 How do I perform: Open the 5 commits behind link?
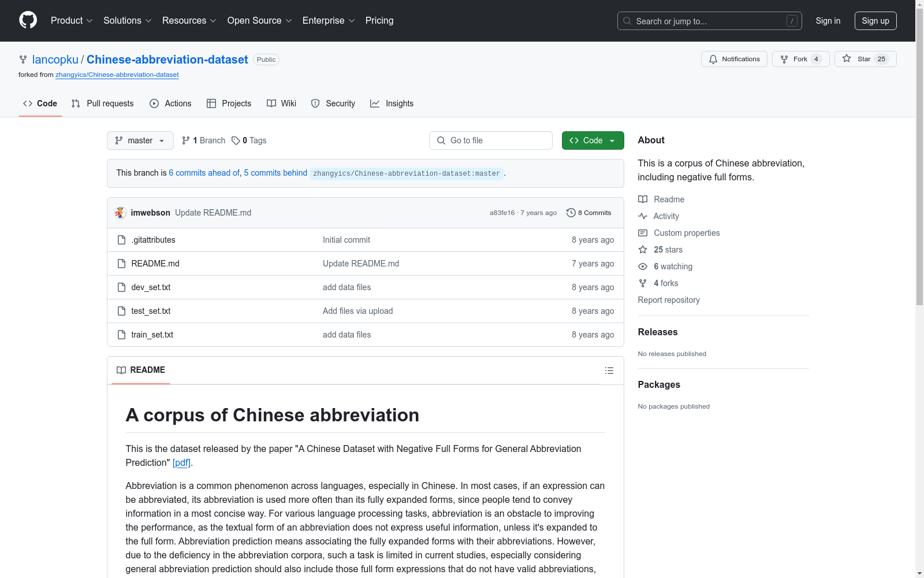point(275,173)
